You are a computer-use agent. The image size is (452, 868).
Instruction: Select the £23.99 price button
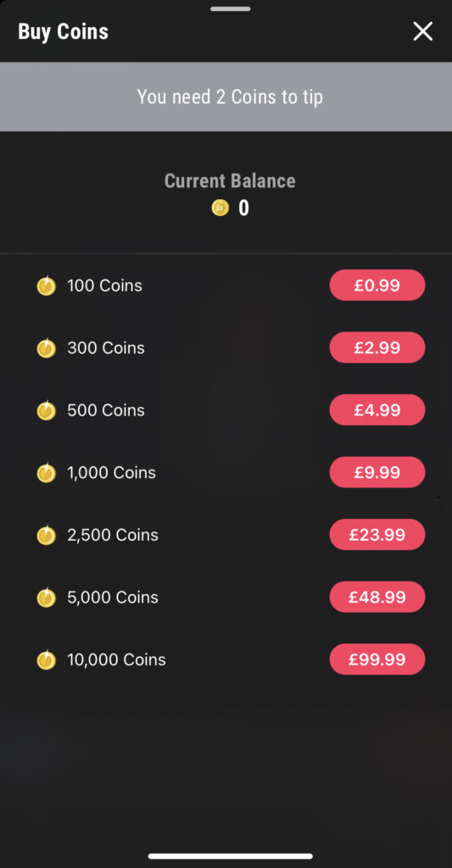(x=377, y=534)
